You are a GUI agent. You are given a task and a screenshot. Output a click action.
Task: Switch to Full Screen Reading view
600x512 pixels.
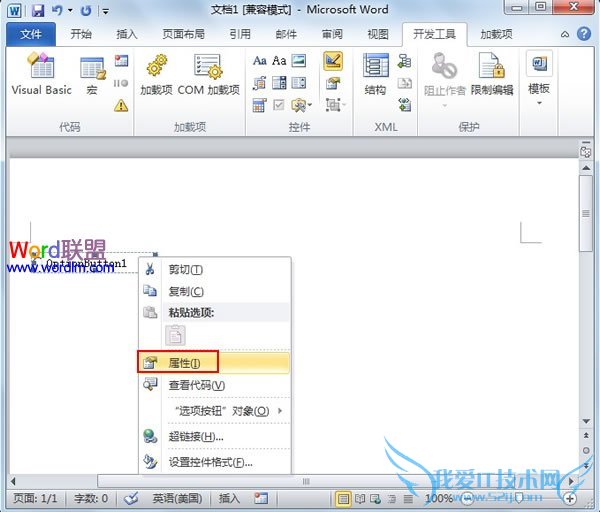coord(360,499)
